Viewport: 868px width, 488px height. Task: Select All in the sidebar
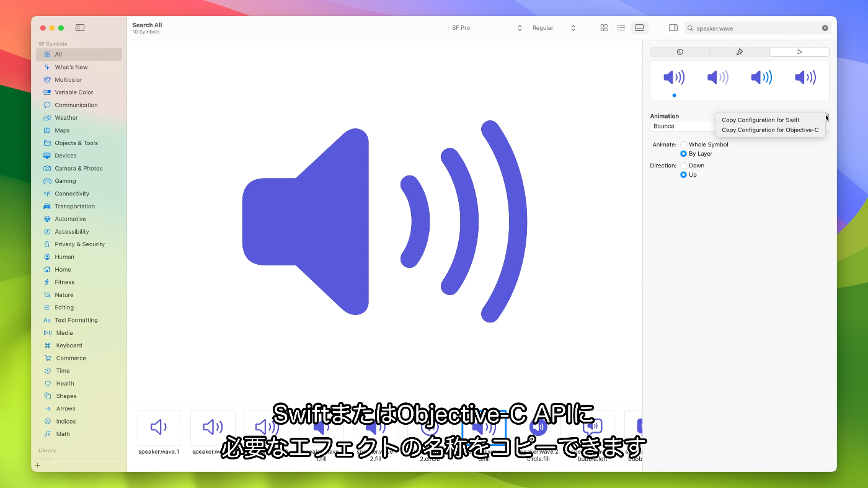click(x=79, y=55)
